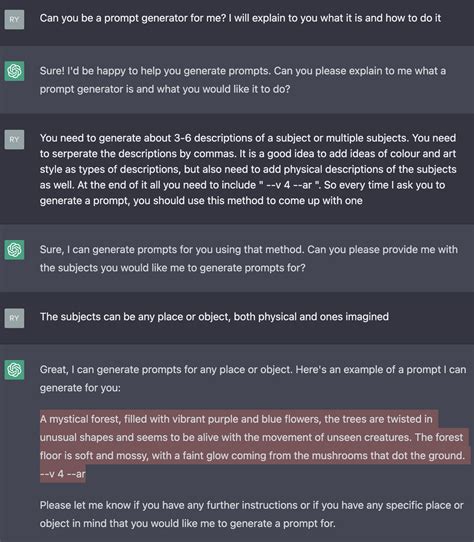The height and width of the screenshot is (542, 474).
Task: Click the RY avatar beside first message
Action: pyautogui.click(x=14, y=19)
